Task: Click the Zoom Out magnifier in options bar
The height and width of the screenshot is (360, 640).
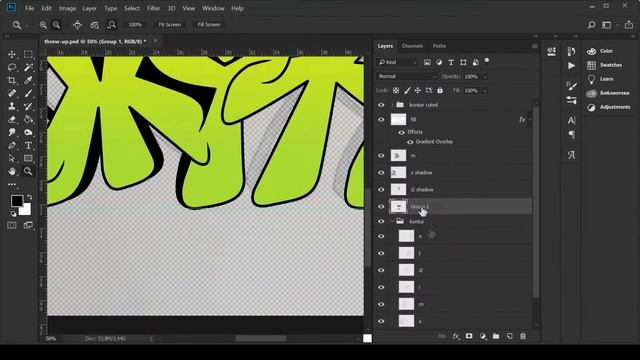Action: (56, 25)
